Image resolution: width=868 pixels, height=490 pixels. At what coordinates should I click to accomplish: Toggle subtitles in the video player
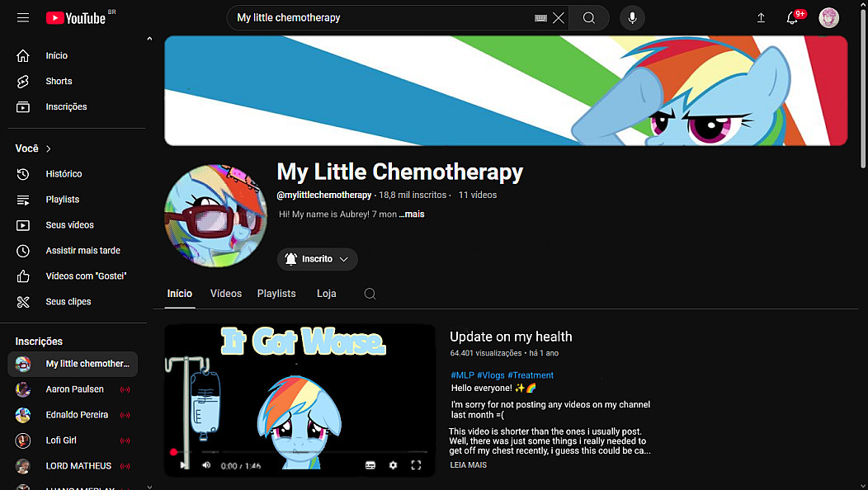tap(370, 465)
